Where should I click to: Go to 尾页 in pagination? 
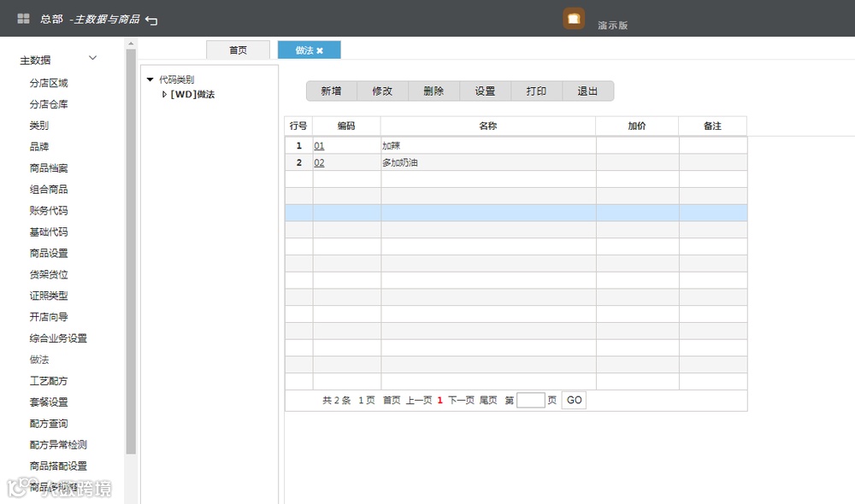click(488, 401)
